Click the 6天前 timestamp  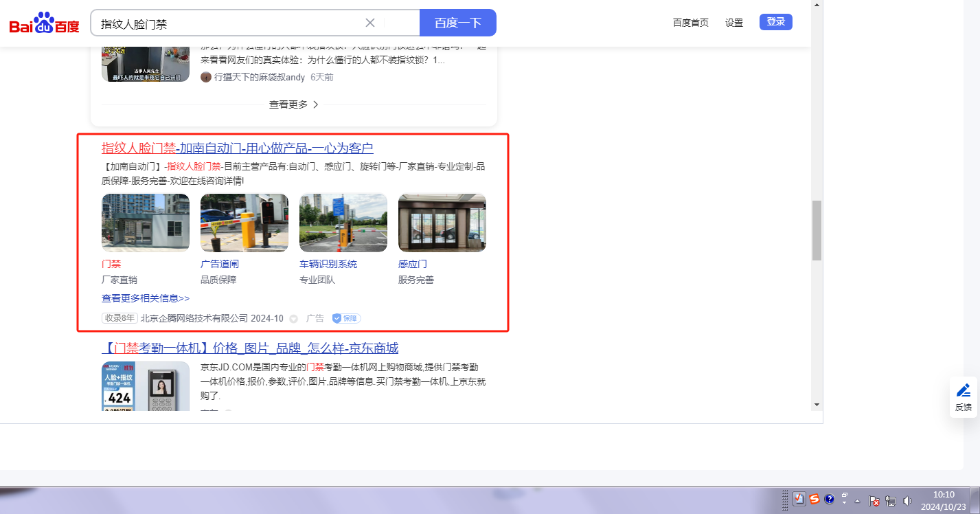tap(322, 77)
